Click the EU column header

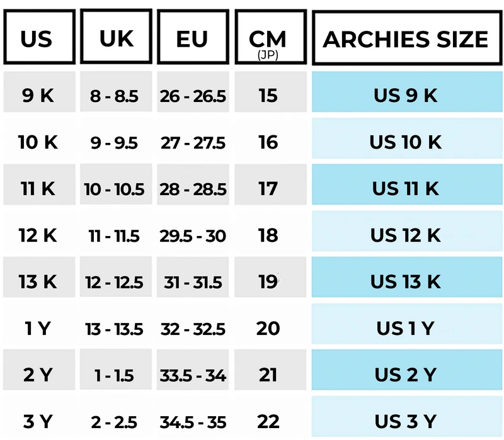coord(192,38)
